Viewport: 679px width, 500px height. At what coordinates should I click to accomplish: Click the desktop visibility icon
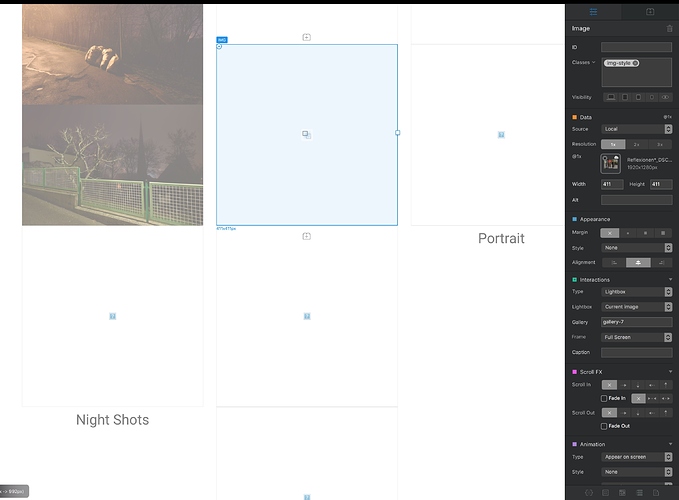point(610,98)
